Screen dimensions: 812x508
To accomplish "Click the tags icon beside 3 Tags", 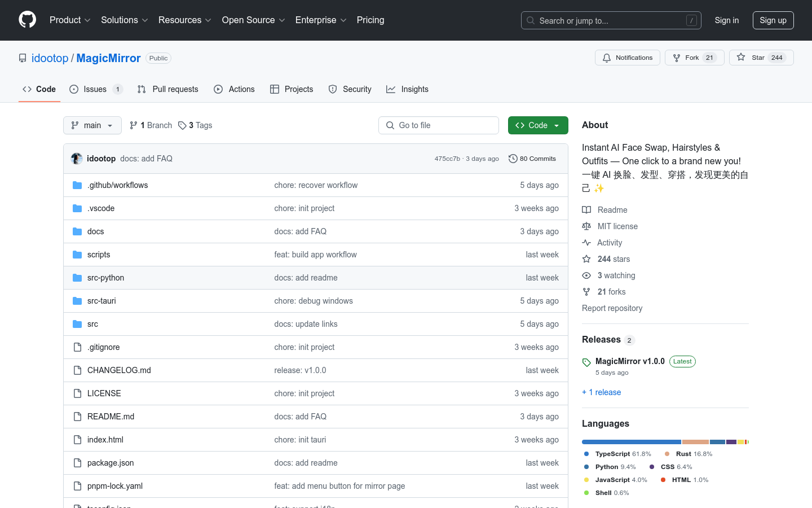I will 182,125.
